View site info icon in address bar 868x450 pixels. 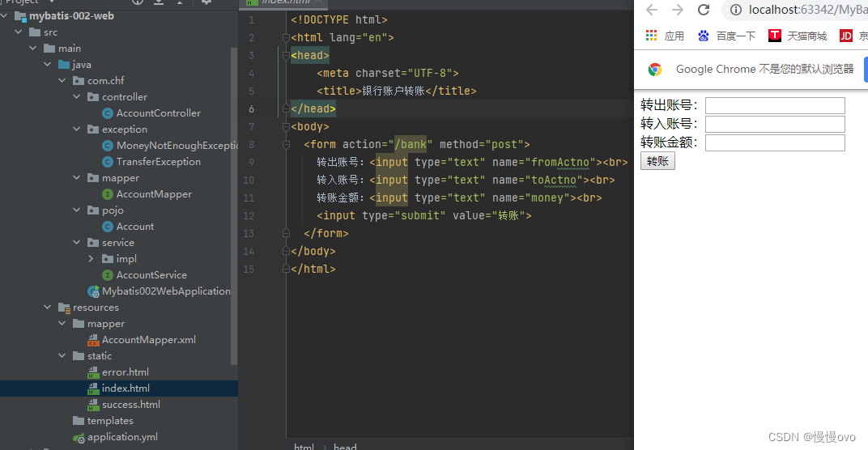736,10
